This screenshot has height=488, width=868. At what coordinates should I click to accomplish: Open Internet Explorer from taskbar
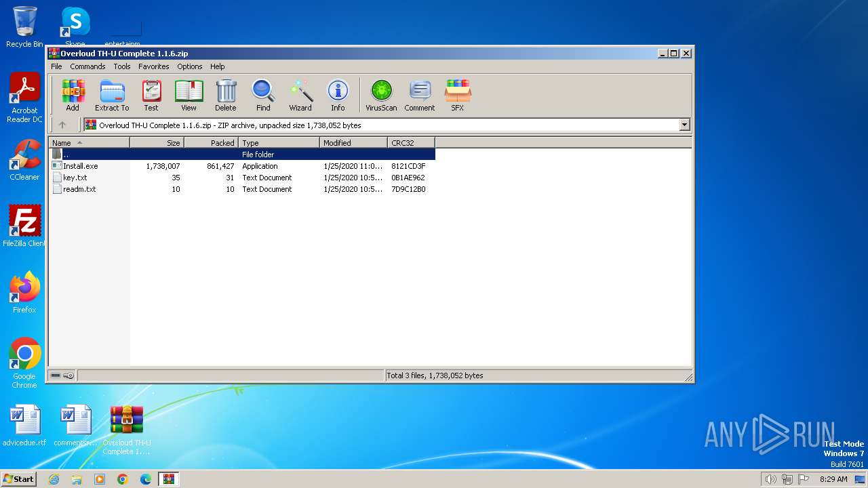[54, 479]
